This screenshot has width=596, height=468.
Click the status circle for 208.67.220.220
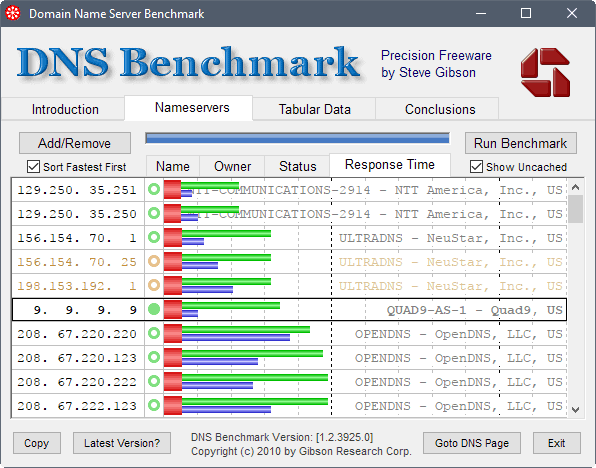coord(154,333)
